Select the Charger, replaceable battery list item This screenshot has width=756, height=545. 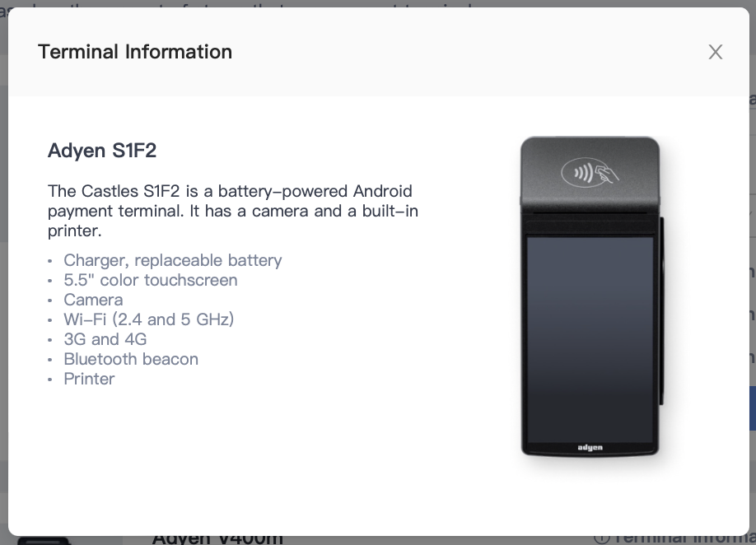point(173,260)
